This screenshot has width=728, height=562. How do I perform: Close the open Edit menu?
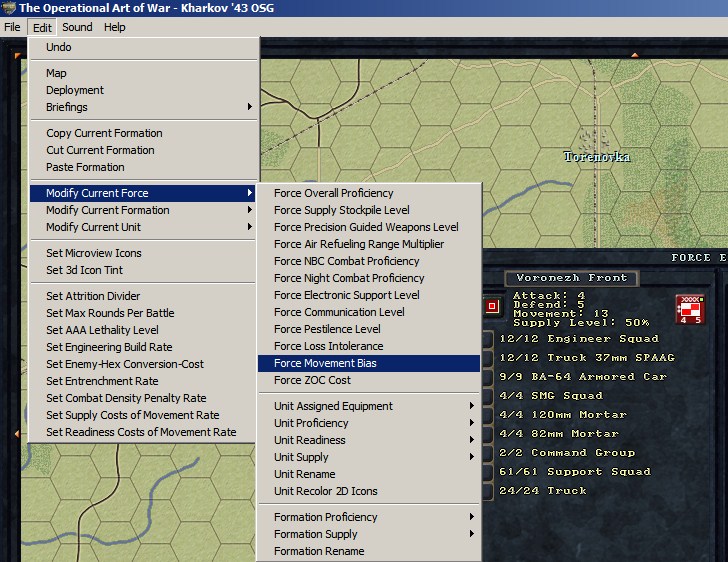(42, 27)
